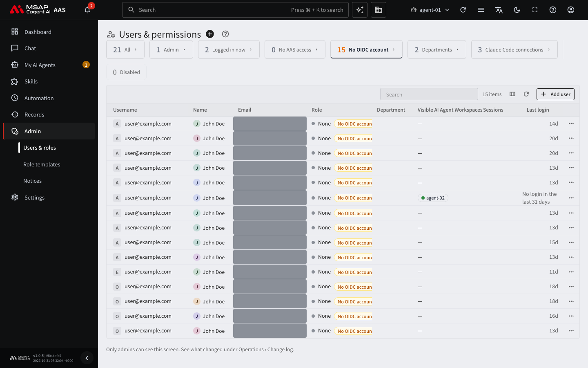
Task: Click the plus icon beside Users & permissions
Action: tap(210, 34)
